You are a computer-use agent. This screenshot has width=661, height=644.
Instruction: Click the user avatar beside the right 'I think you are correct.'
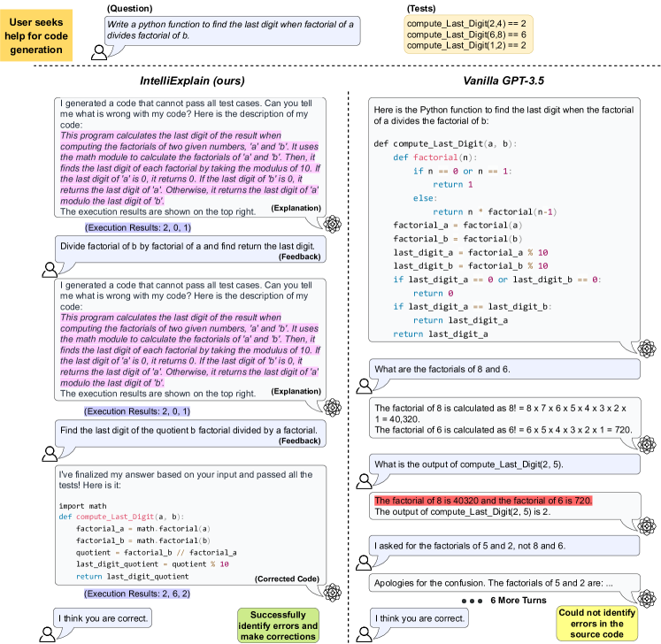(365, 634)
